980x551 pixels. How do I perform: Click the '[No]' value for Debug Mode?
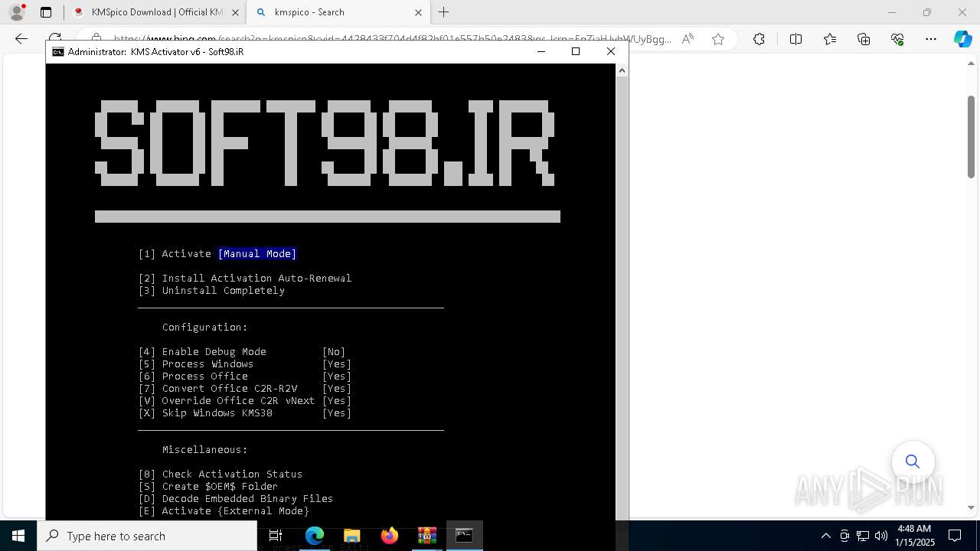(x=334, y=352)
